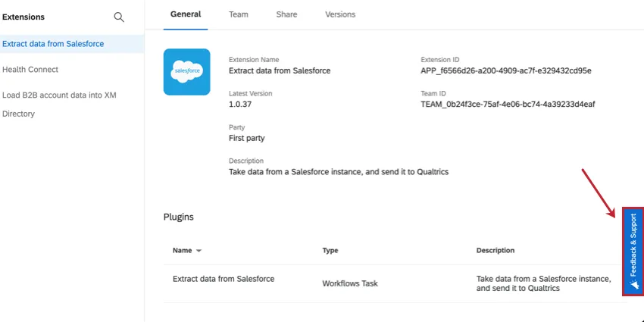644x322 pixels.
Task: Click the Name column header
Action: [182, 250]
